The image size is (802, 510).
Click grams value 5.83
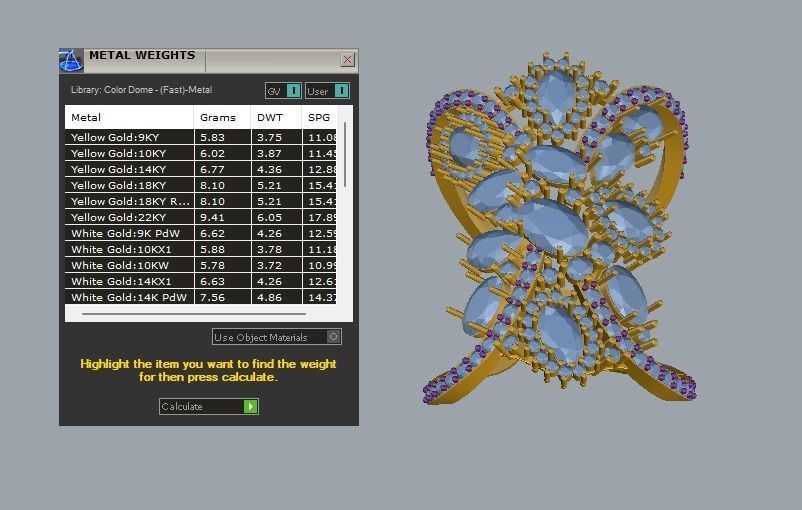pyautogui.click(x=212, y=137)
